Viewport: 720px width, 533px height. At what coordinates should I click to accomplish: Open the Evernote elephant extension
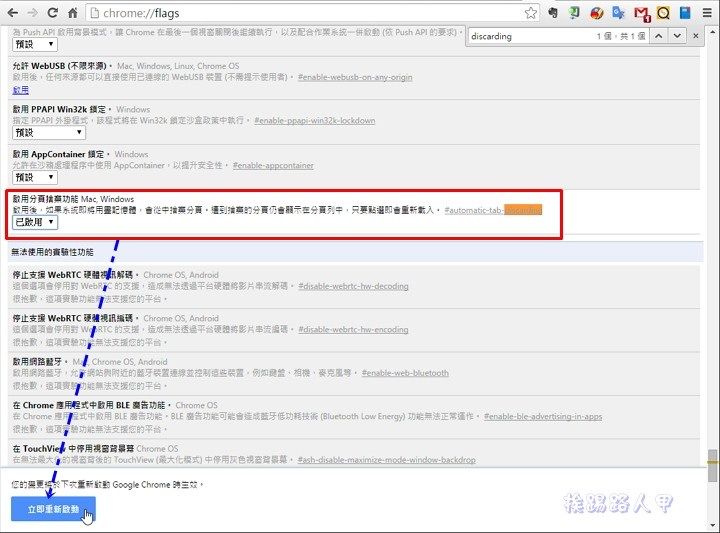[x=553, y=13]
